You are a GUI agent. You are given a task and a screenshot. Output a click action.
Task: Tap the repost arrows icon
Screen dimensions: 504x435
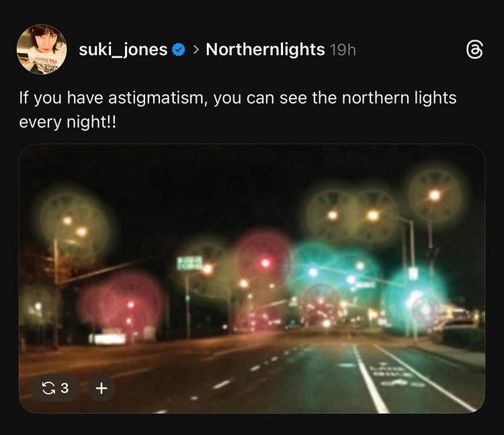click(48, 388)
